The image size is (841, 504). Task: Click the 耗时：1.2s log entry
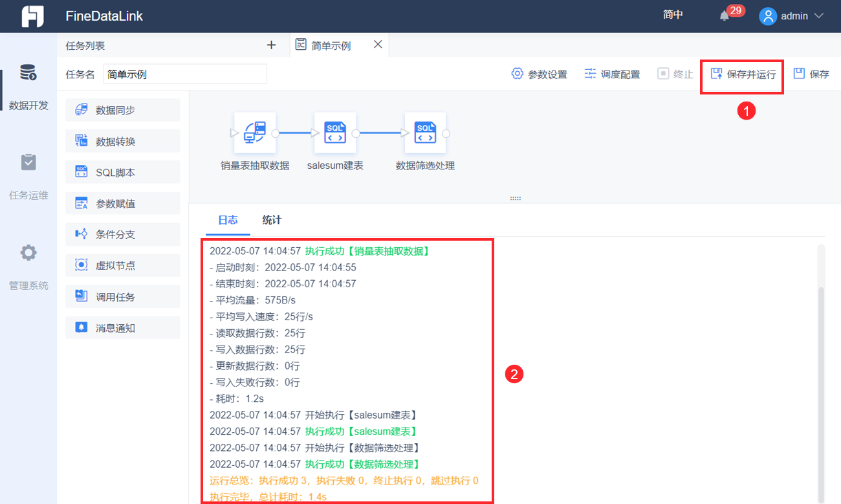237,399
